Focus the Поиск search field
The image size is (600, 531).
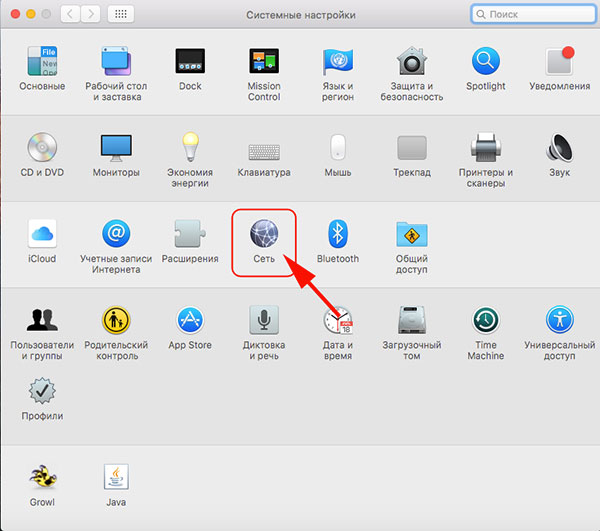click(533, 15)
